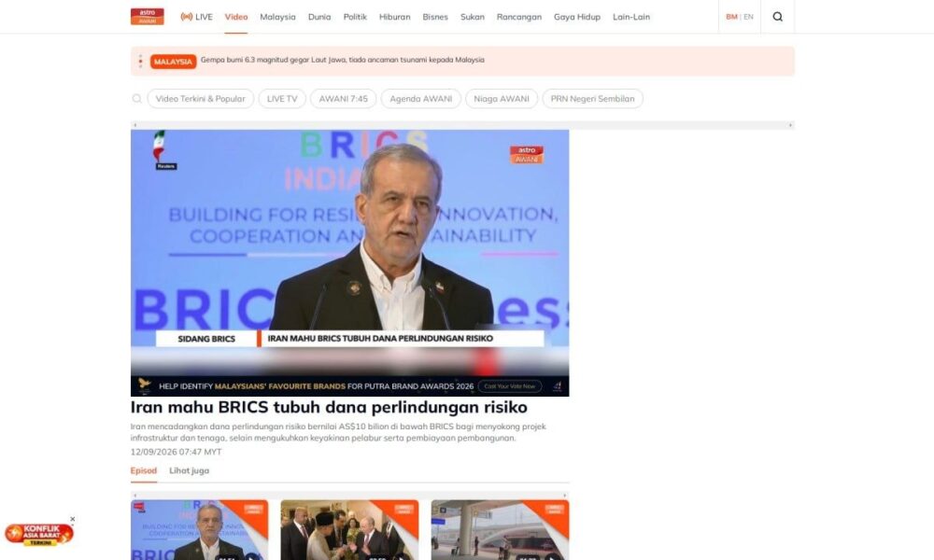
Task: Click the three-dot ticker menu icon
Action: 141,62
